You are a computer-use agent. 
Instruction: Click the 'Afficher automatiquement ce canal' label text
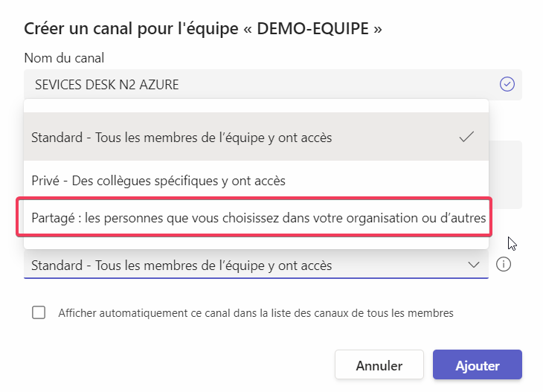pyautogui.click(x=256, y=313)
